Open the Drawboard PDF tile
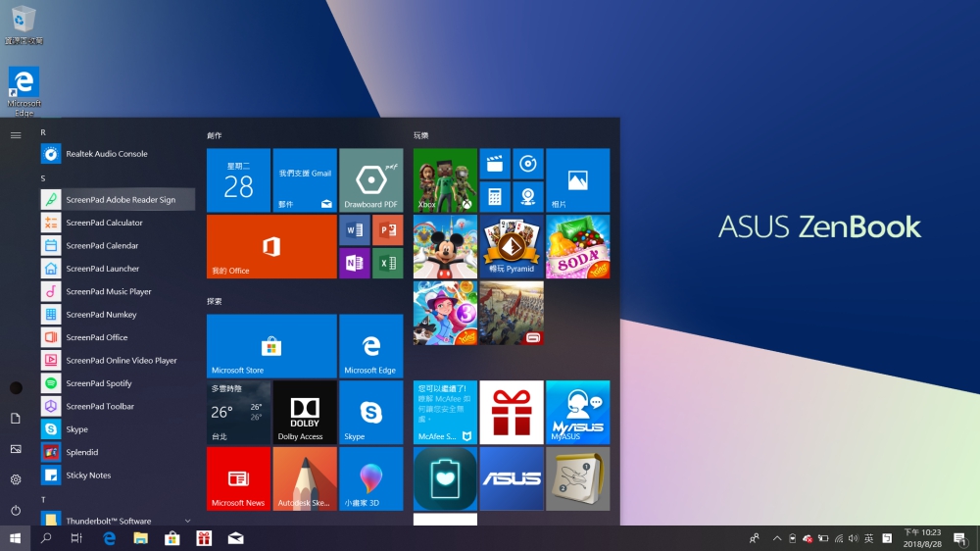This screenshot has height=551, width=980. click(x=370, y=180)
